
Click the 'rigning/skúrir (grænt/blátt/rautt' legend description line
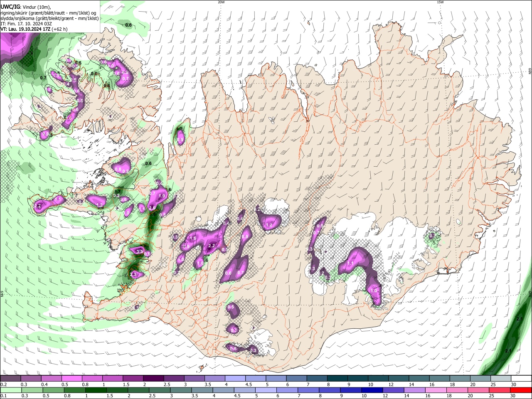click(48, 13)
